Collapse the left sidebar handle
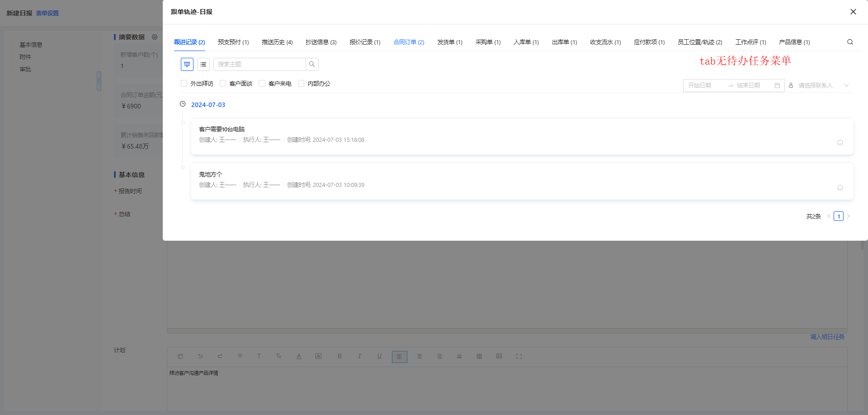 [99, 81]
